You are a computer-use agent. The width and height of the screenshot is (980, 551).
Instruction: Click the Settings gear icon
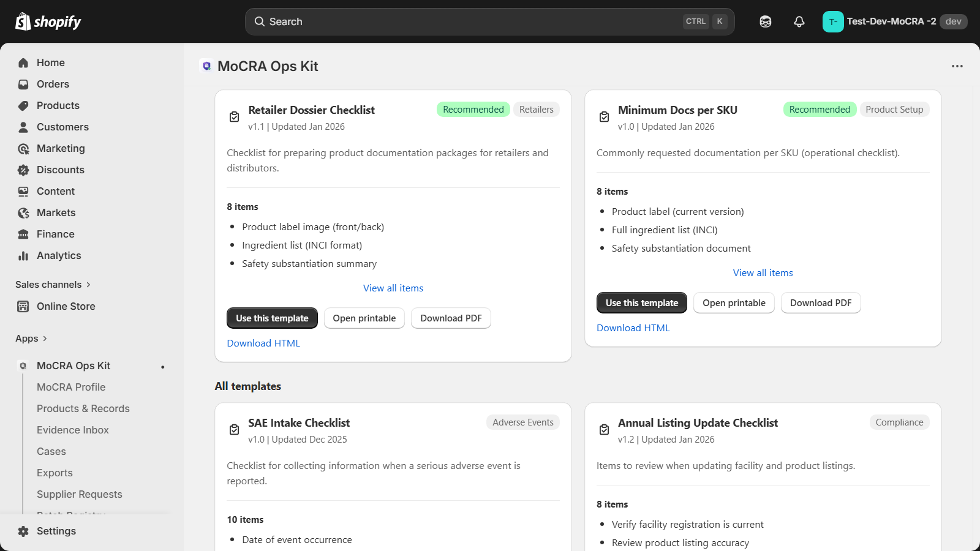23,531
